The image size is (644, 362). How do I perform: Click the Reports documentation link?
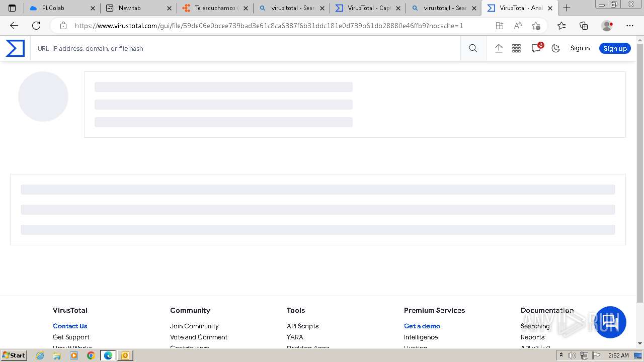[x=532, y=337]
